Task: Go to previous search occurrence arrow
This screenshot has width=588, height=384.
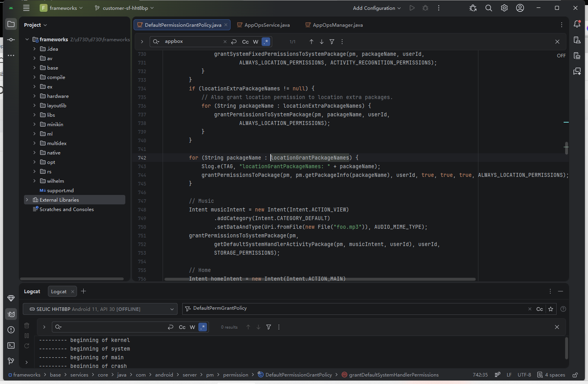Action: click(x=311, y=42)
